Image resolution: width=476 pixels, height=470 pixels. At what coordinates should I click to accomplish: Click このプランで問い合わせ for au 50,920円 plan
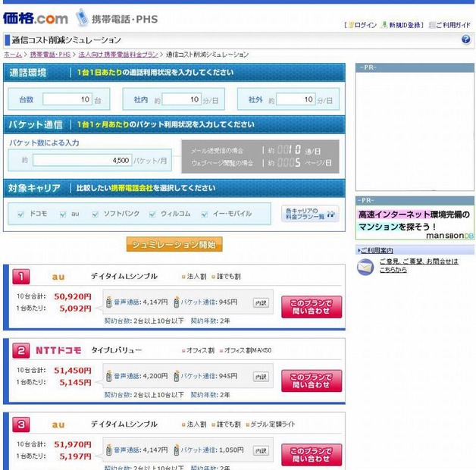pyautogui.click(x=312, y=307)
